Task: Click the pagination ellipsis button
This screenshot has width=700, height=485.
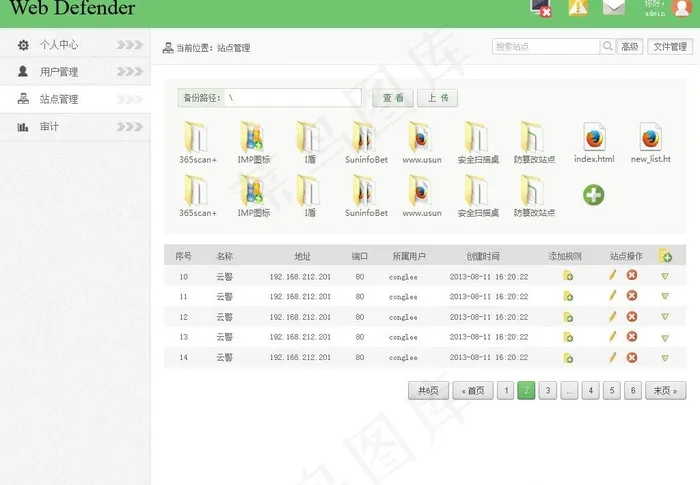Action: (569, 390)
